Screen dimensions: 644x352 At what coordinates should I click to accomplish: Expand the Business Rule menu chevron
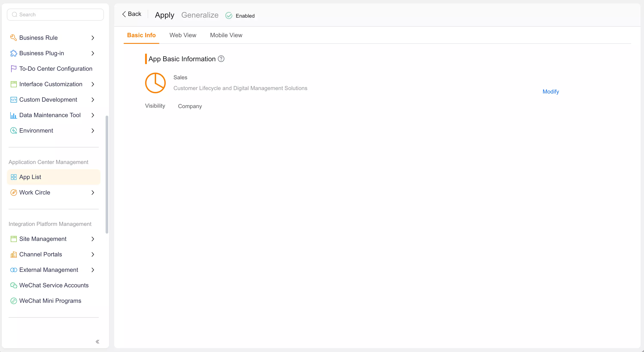tap(93, 38)
